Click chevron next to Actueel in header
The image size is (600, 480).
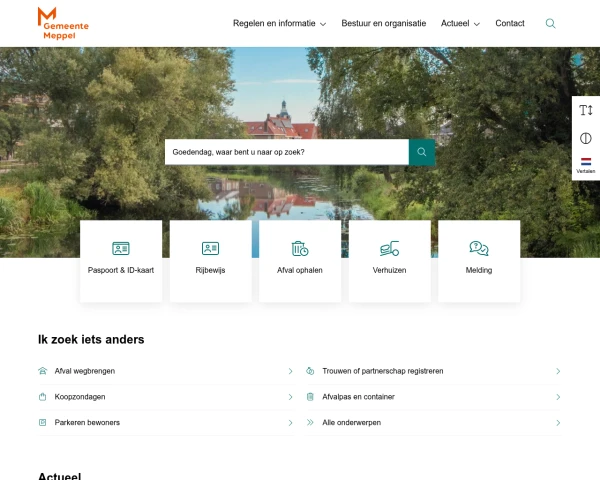pos(477,24)
